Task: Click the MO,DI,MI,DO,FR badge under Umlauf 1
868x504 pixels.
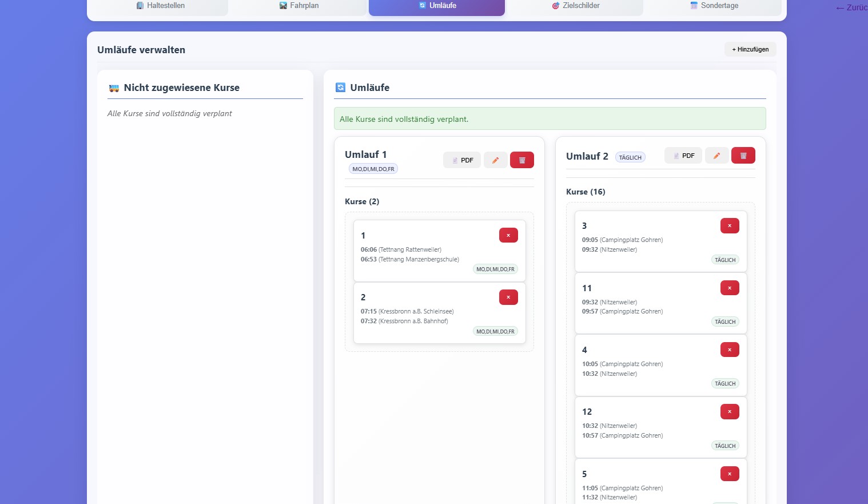Action: pos(373,168)
